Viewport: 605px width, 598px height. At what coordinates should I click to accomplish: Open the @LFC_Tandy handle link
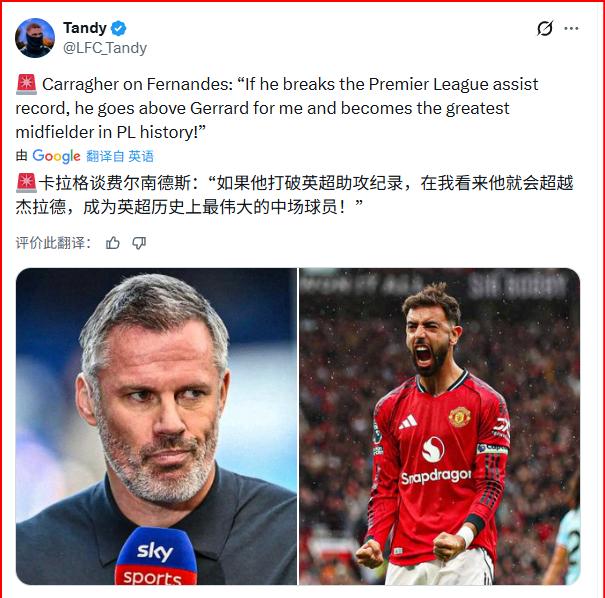pos(105,48)
